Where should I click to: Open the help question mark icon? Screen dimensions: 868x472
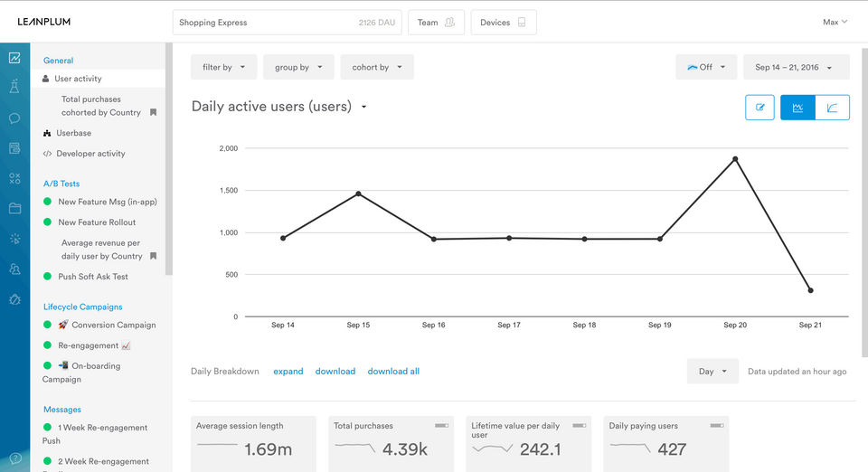[14, 458]
